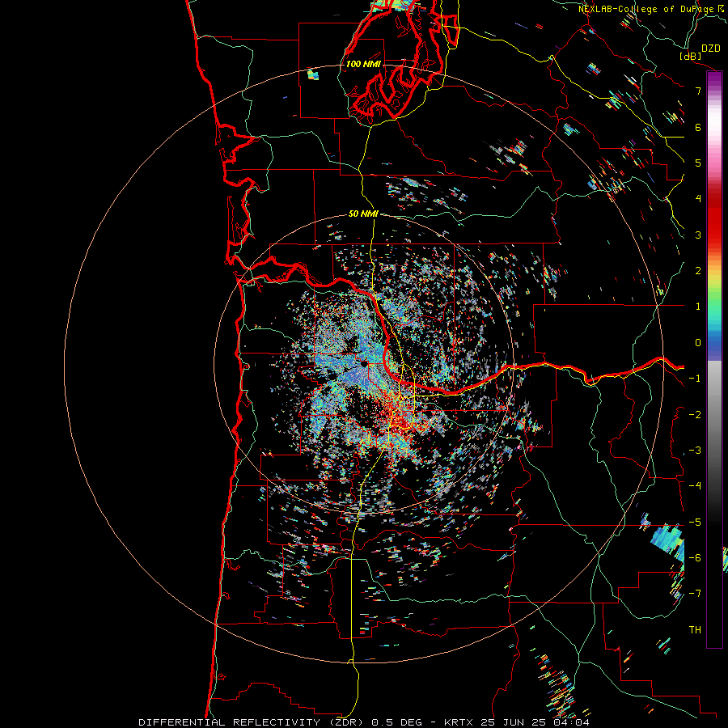Screen dimensions: 728x728
Task: Click the vertical ZDR color bar legend
Action: (x=714, y=359)
